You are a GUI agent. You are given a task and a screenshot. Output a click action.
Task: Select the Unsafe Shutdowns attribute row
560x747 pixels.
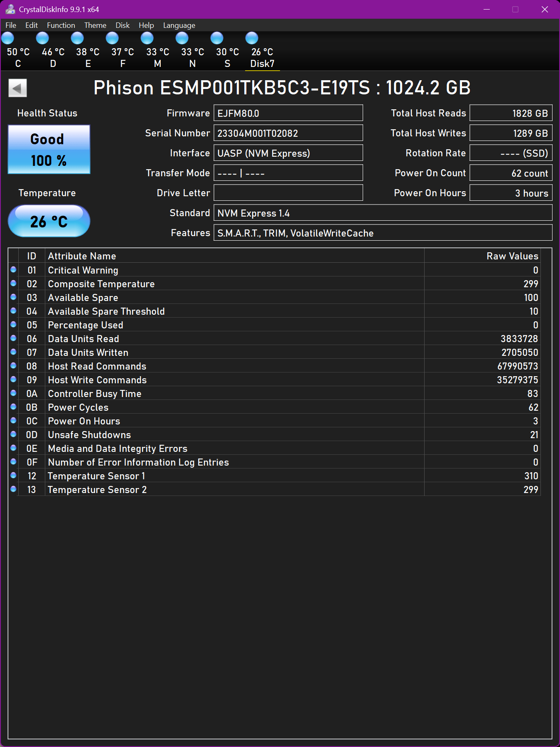tap(274, 435)
